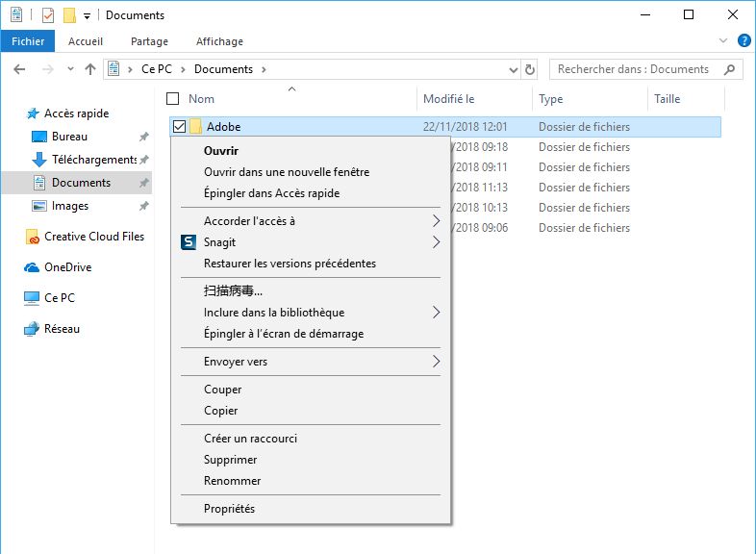The width and height of the screenshot is (756, 554).
Task: Open Bureau in the navigation pane
Action: point(69,137)
